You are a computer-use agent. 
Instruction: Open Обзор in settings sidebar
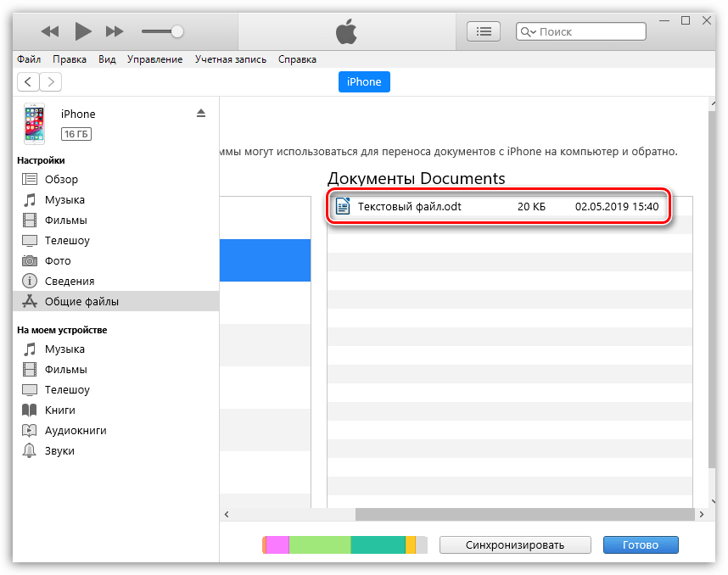[61, 179]
